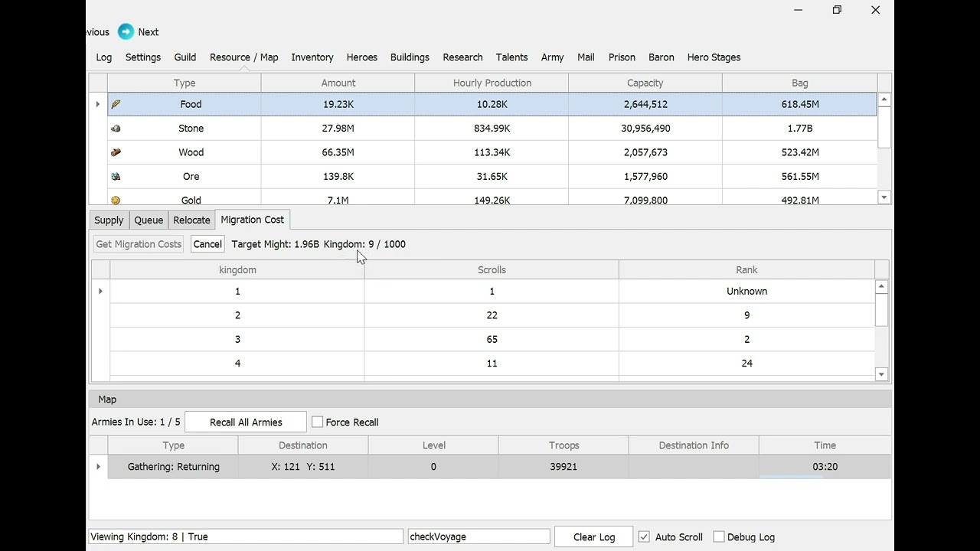This screenshot has height=551, width=980.
Task: Sort by kingdom column header
Action: pos(237,269)
